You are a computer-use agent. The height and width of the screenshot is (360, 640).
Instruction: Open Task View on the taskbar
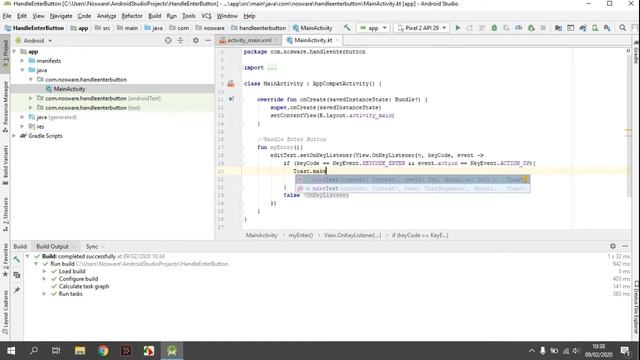pos(56,351)
